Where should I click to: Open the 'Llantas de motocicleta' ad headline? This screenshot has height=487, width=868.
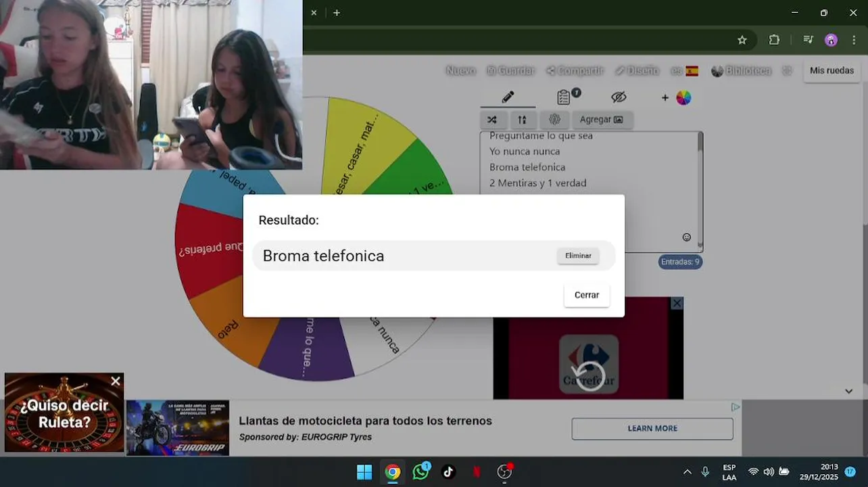365,421
